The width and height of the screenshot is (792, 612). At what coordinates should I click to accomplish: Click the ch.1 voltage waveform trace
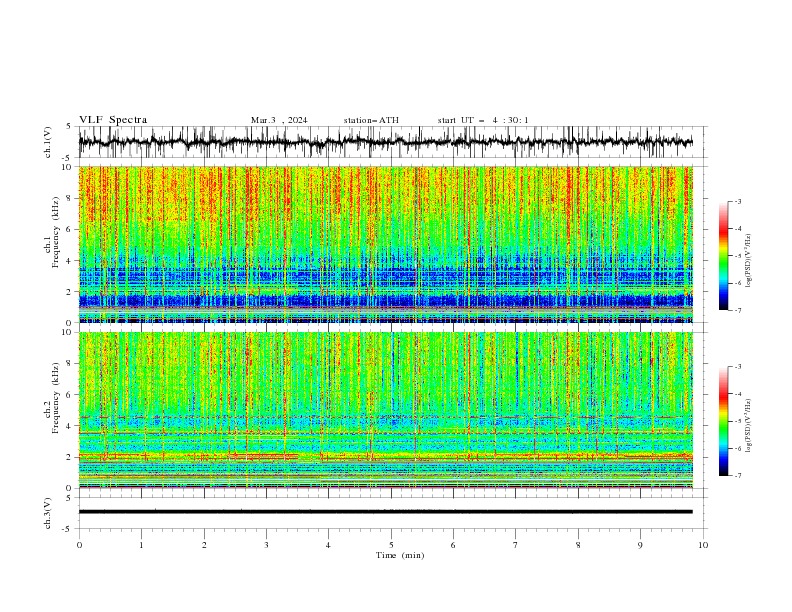tap(385, 142)
